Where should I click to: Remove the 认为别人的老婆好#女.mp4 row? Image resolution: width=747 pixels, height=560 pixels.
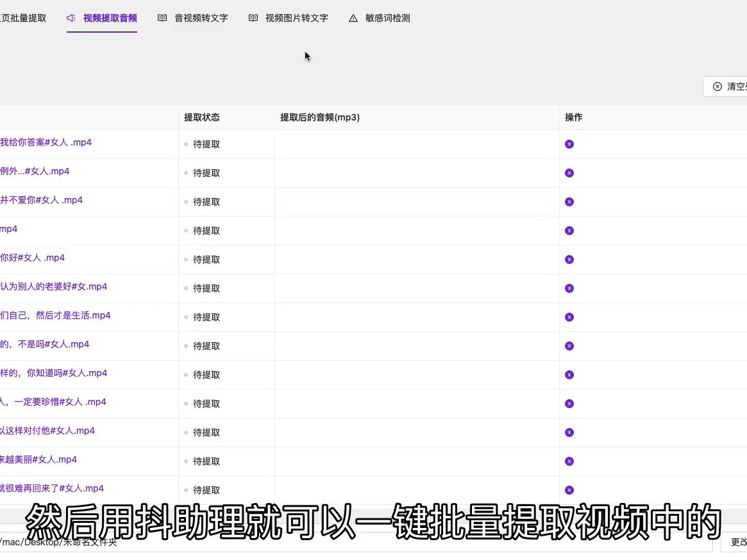point(569,288)
